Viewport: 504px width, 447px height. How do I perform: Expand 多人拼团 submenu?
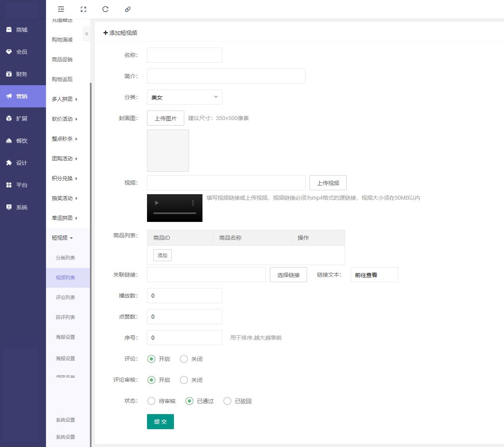coord(64,99)
